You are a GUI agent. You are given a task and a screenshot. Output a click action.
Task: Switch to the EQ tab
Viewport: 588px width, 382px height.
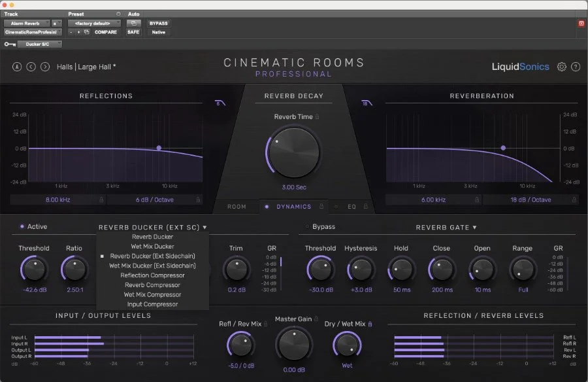pyautogui.click(x=351, y=207)
